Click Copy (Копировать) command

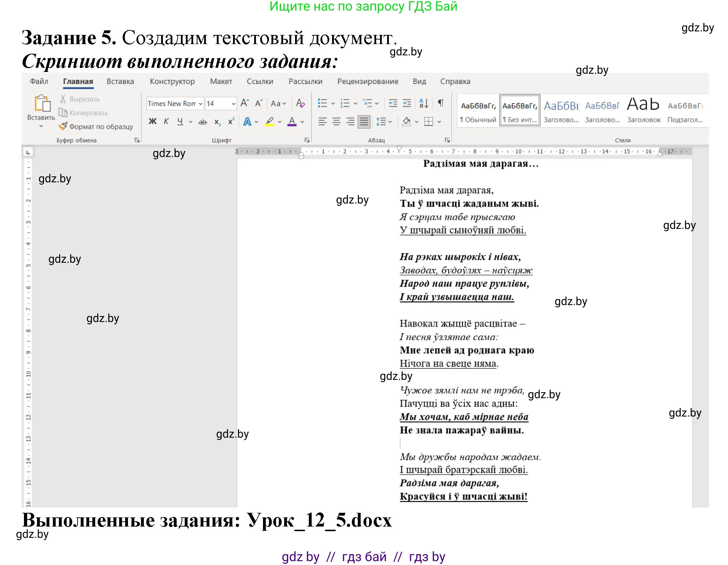[x=84, y=113]
